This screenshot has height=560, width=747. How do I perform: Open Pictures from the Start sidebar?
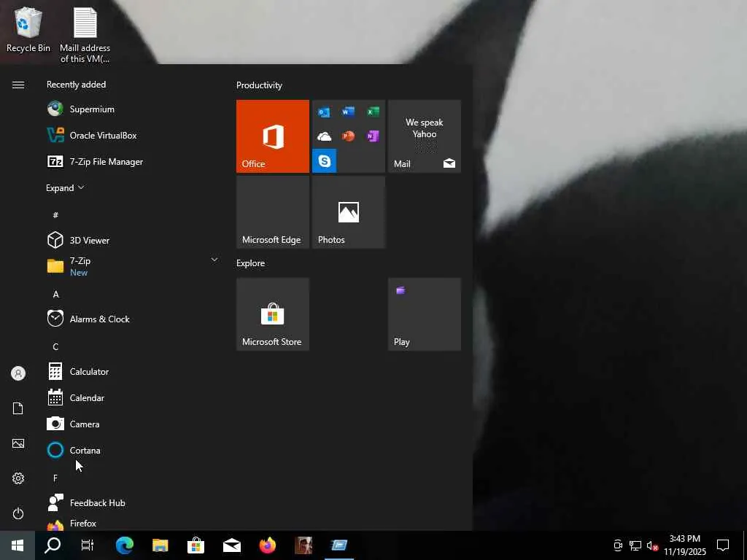(18, 443)
